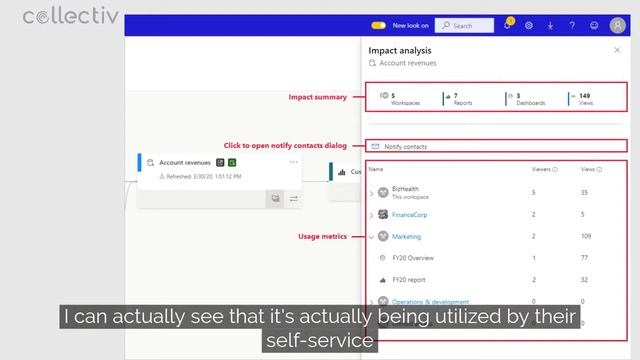Select the FY20 Overview dashboard row
This screenshot has width=640, height=360.
[x=496, y=258]
